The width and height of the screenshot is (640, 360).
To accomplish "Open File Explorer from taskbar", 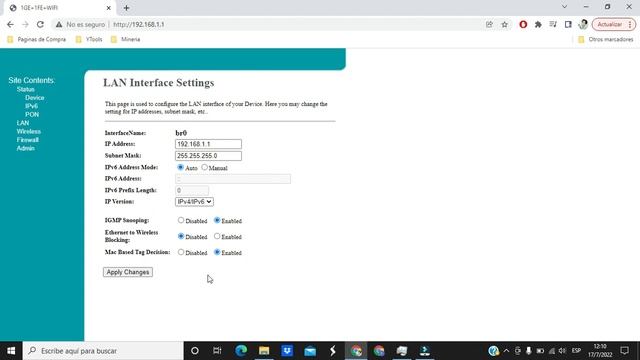I will tap(264, 351).
